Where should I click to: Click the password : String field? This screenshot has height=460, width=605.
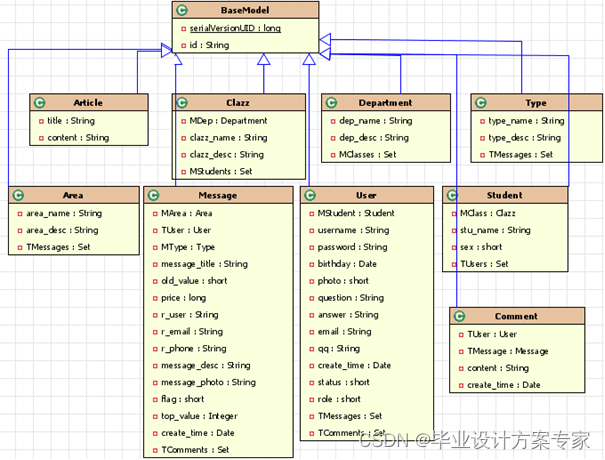[352, 247]
